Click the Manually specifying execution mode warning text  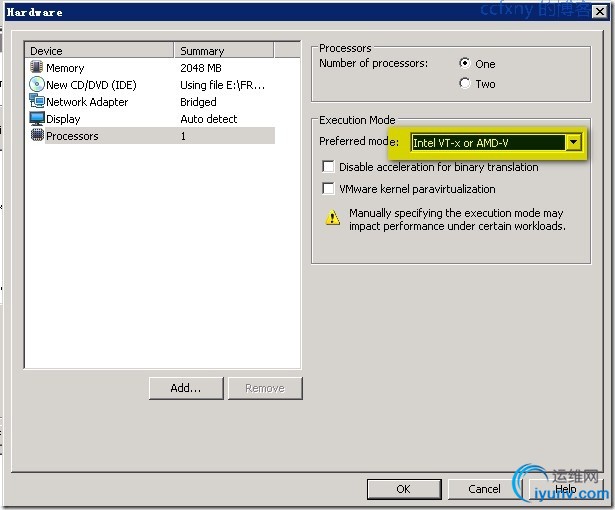click(x=457, y=220)
